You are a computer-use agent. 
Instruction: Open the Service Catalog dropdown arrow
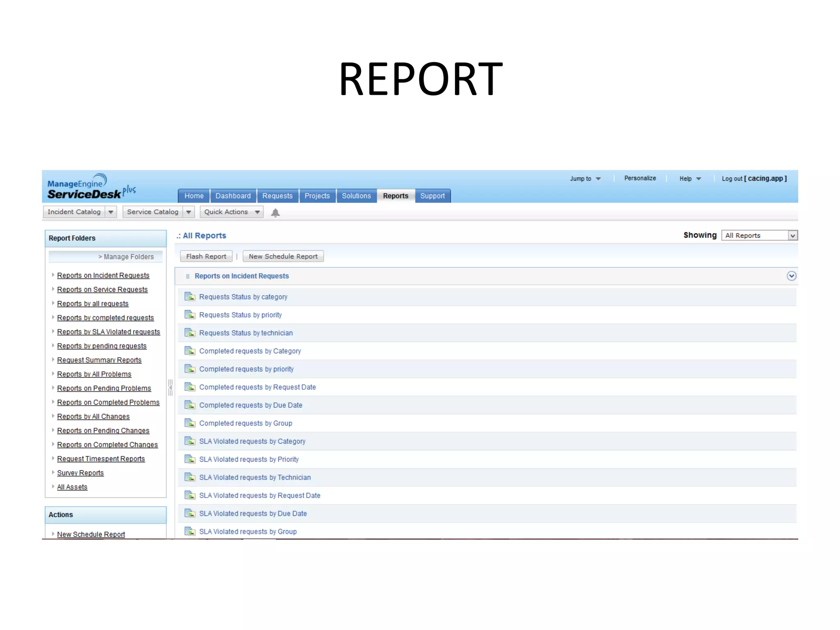tap(189, 212)
